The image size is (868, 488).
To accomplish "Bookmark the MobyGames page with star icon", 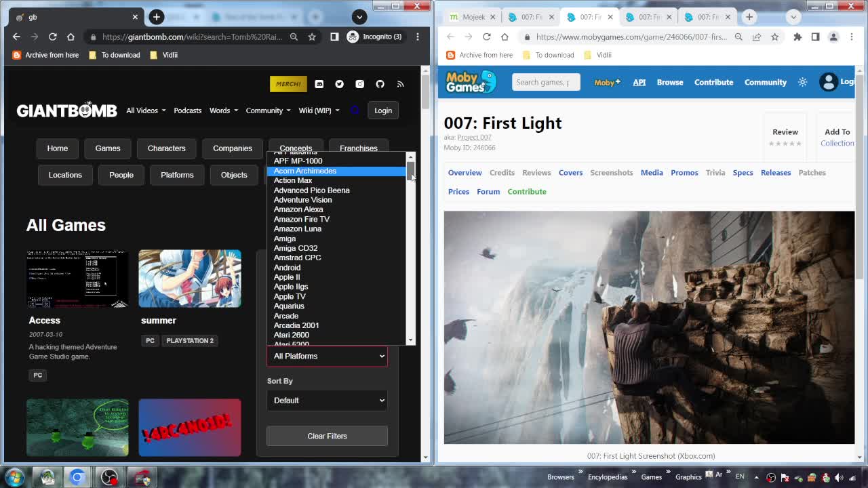I will [774, 37].
